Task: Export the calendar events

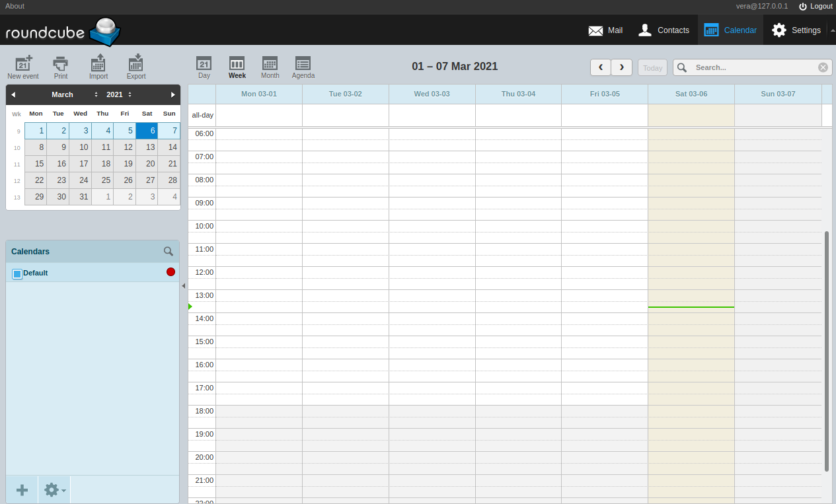Action: point(136,67)
